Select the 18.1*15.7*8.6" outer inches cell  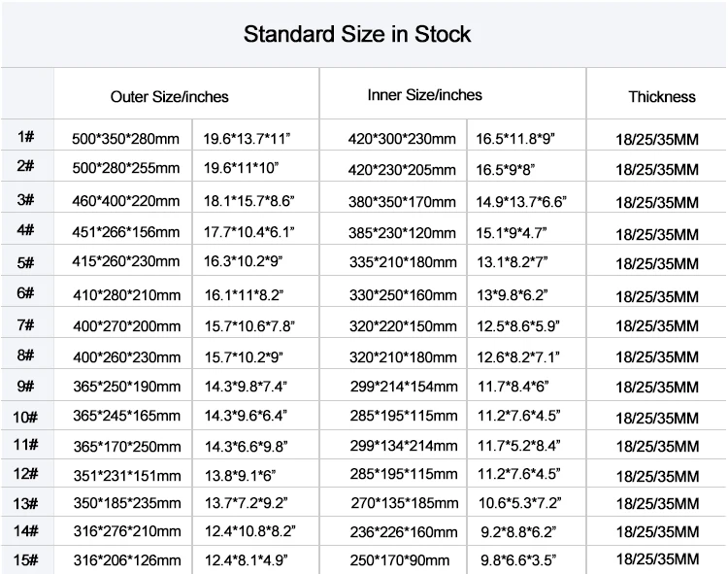click(248, 202)
